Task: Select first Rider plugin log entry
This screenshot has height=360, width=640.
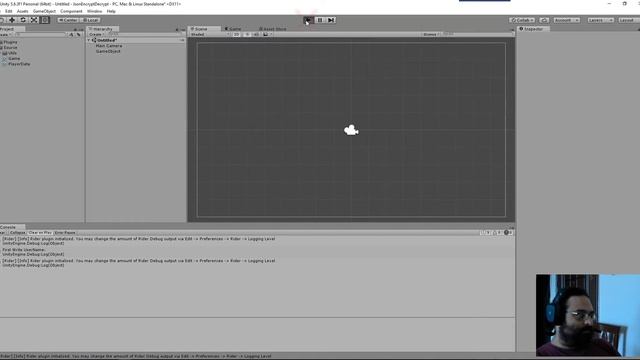Action: point(257,241)
